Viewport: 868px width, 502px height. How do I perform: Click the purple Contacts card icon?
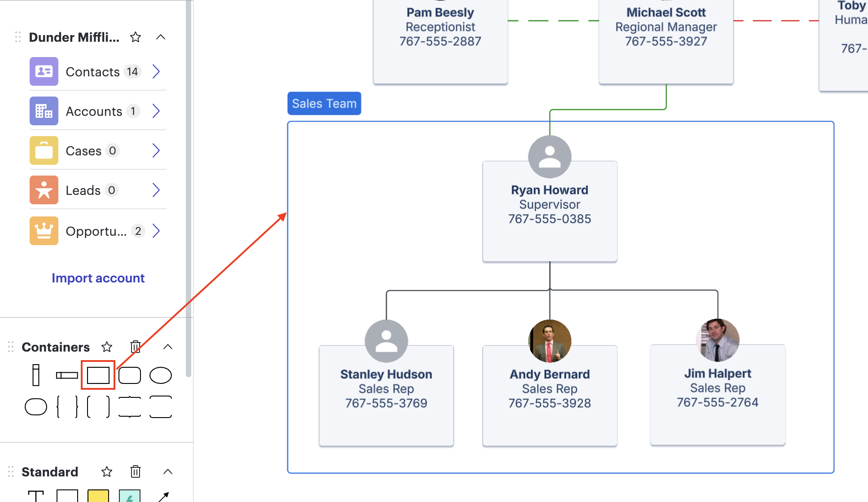point(44,71)
